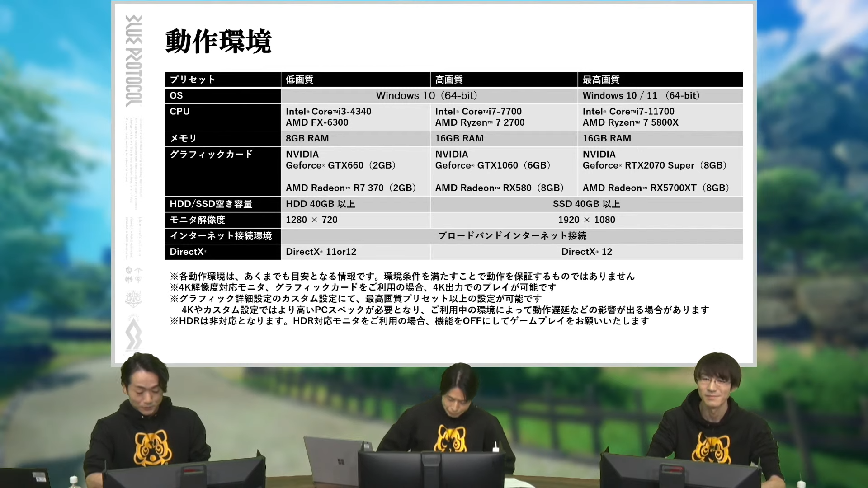Select the Geforce RTX2070 Super (8GB) text
868x488 pixels.
(655, 165)
